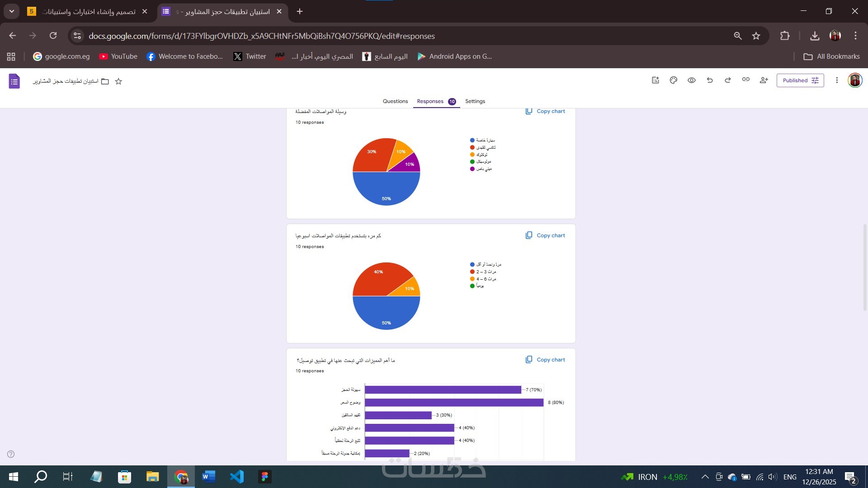The height and width of the screenshot is (488, 868).
Task: Open the theme customization palette icon
Action: click(x=674, y=80)
